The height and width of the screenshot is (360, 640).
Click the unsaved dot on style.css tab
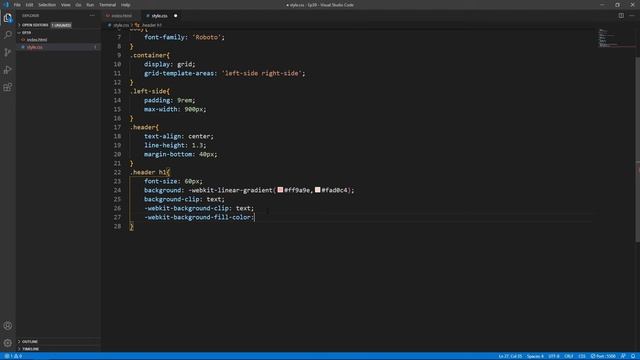[x=176, y=16]
